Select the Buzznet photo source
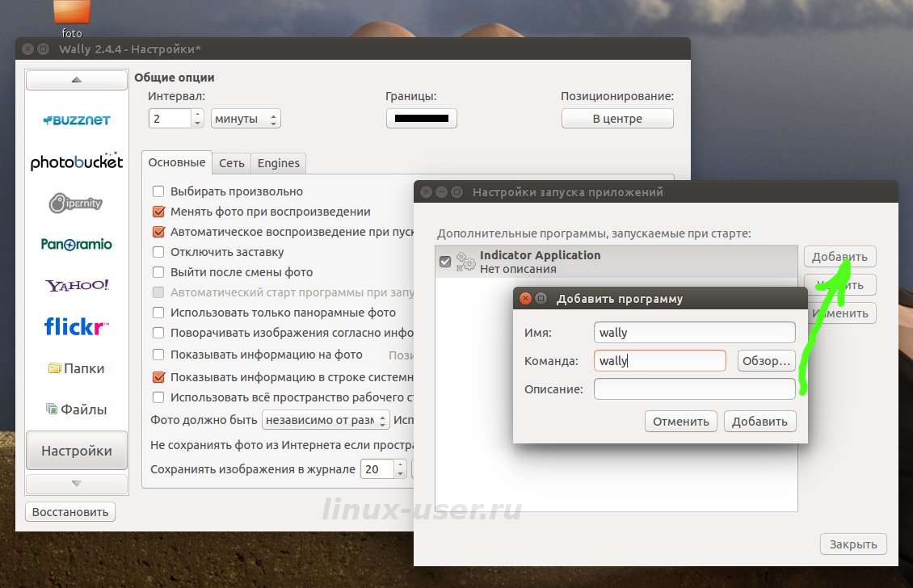This screenshot has height=588, width=913. (76, 120)
